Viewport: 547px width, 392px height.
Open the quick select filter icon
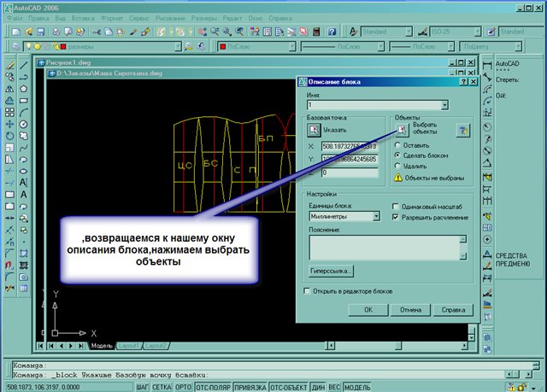click(462, 130)
